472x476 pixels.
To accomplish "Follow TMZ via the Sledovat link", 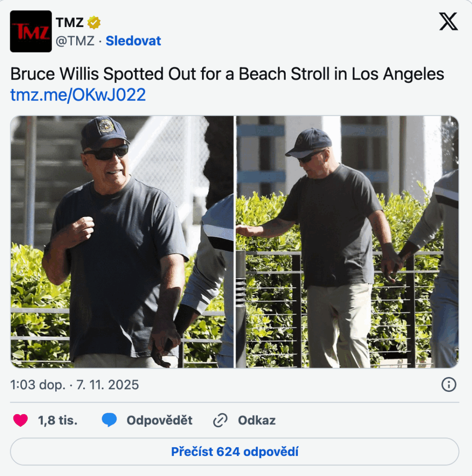I will pyautogui.click(x=133, y=41).
